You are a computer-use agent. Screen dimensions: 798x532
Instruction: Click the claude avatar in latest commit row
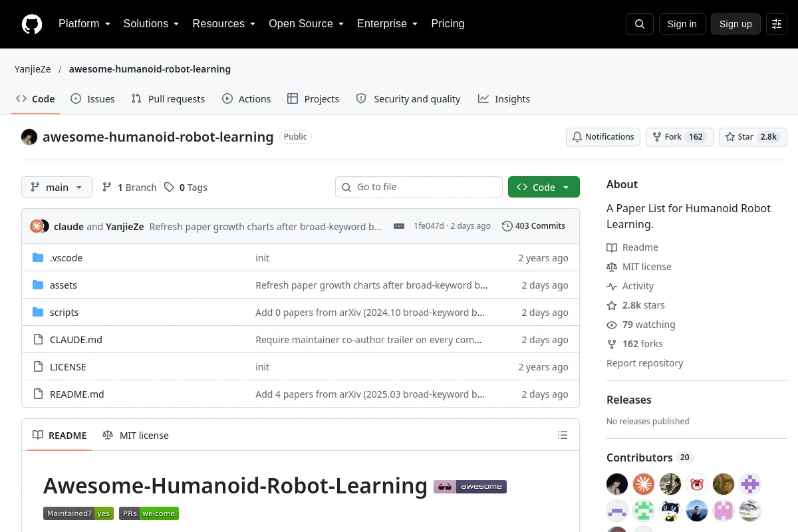tap(37, 226)
